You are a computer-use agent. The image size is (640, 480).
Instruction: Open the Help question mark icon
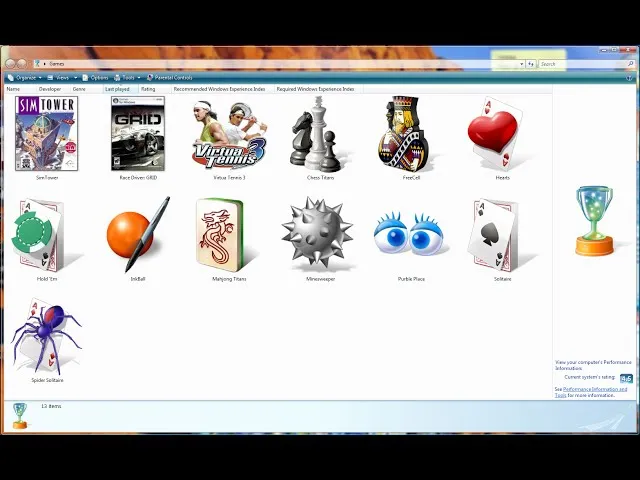click(x=630, y=78)
